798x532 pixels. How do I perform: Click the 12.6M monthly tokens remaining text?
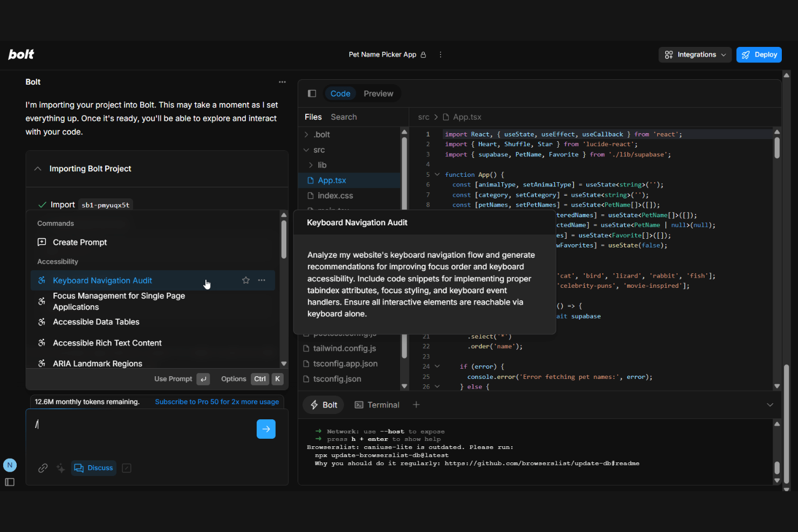tap(87, 402)
